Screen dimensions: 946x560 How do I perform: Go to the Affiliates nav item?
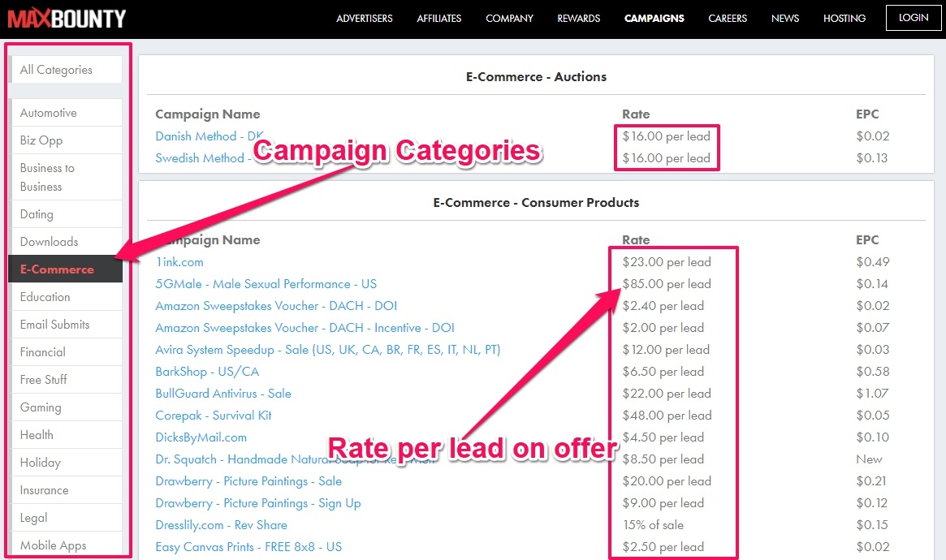click(x=439, y=19)
